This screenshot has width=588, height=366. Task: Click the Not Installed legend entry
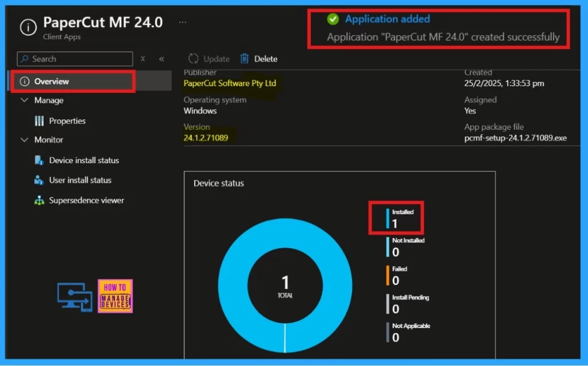pos(405,247)
